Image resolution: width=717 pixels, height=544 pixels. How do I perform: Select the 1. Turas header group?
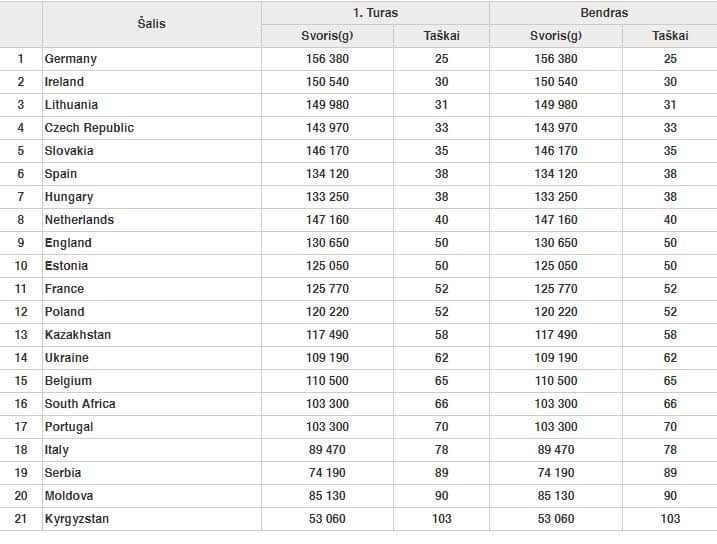pyautogui.click(x=375, y=13)
